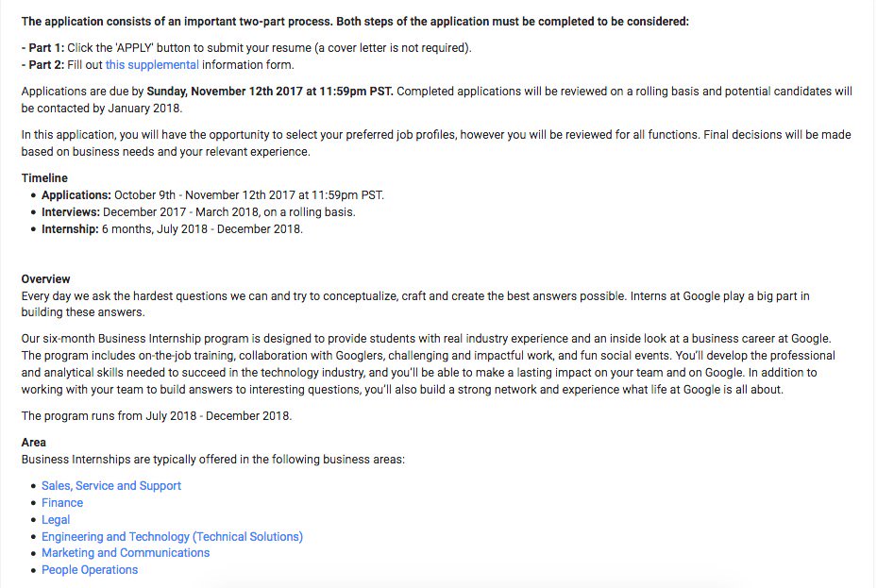
Task: Click the Area section heading
Action: 33,442
